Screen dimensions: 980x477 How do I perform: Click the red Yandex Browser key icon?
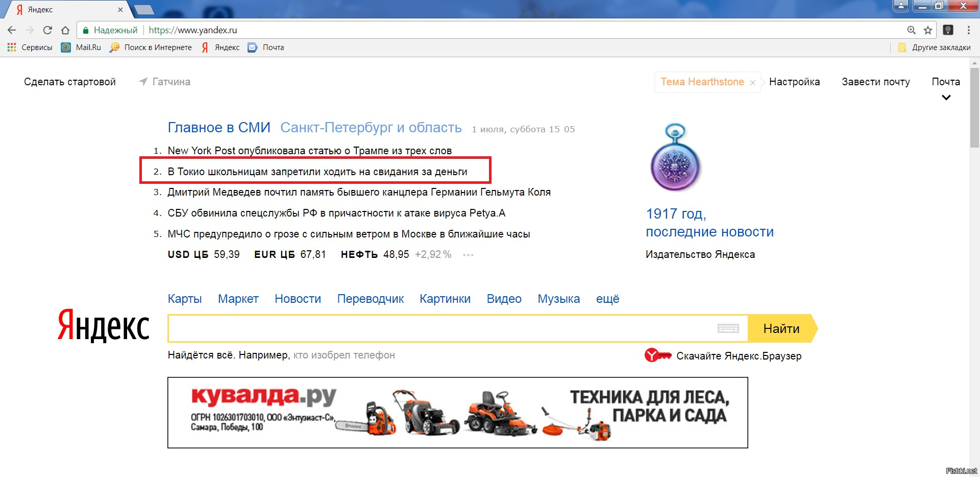pos(658,355)
